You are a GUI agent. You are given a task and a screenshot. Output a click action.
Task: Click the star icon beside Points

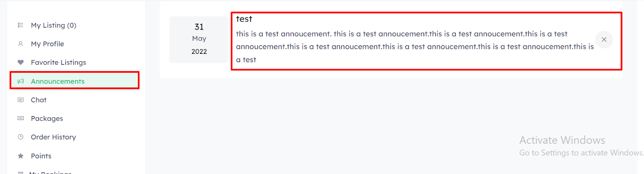pos(21,156)
